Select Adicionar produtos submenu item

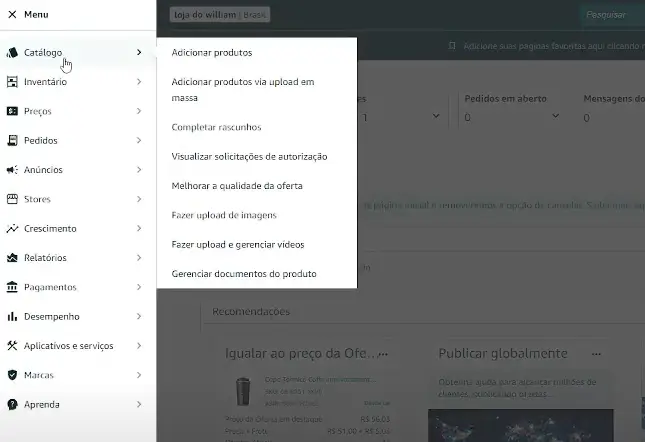pos(212,53)
